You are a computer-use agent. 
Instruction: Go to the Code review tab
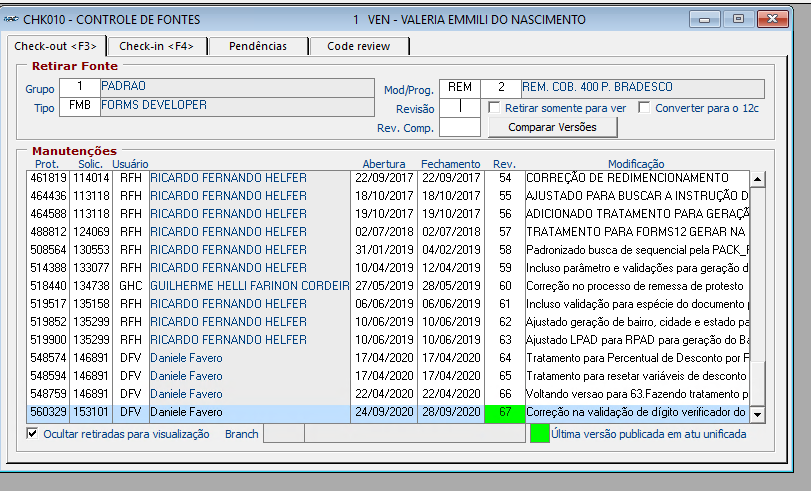tap(358, 46)
